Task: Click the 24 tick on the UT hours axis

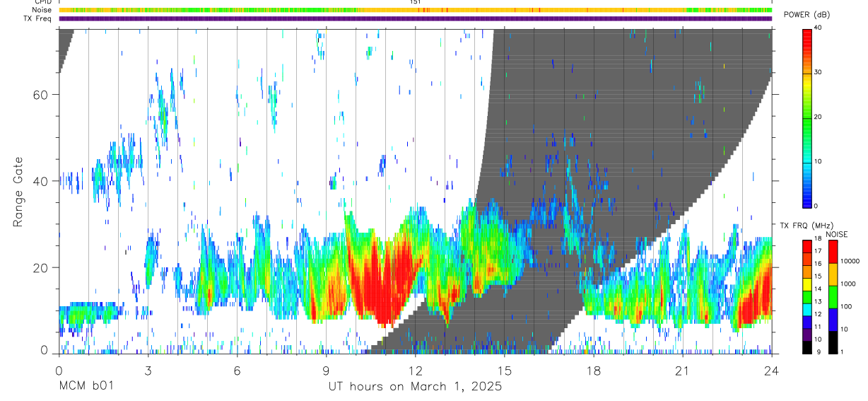Action: [771, 370]
